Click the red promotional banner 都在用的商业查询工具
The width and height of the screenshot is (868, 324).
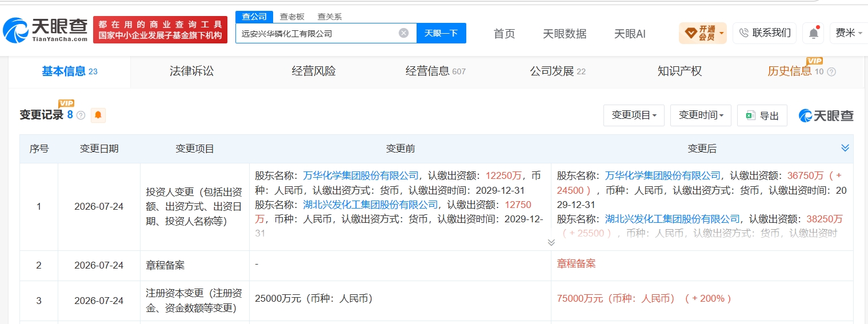(x=160, y=30)
